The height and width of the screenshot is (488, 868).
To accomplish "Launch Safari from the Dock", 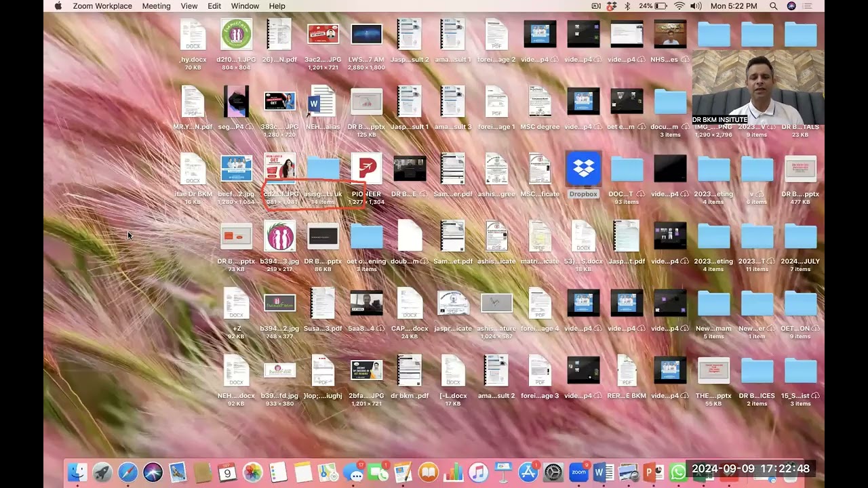I will [127, 472].
